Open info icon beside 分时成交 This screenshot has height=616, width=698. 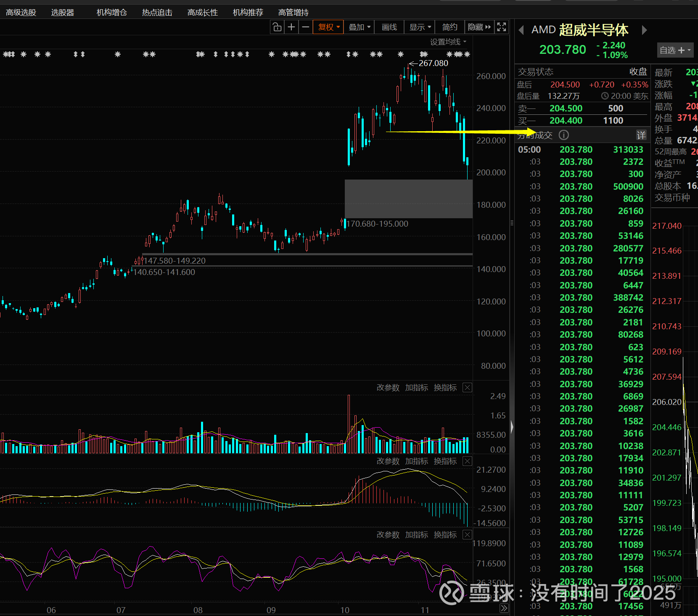pyautogui.click(x=563, y=135)
